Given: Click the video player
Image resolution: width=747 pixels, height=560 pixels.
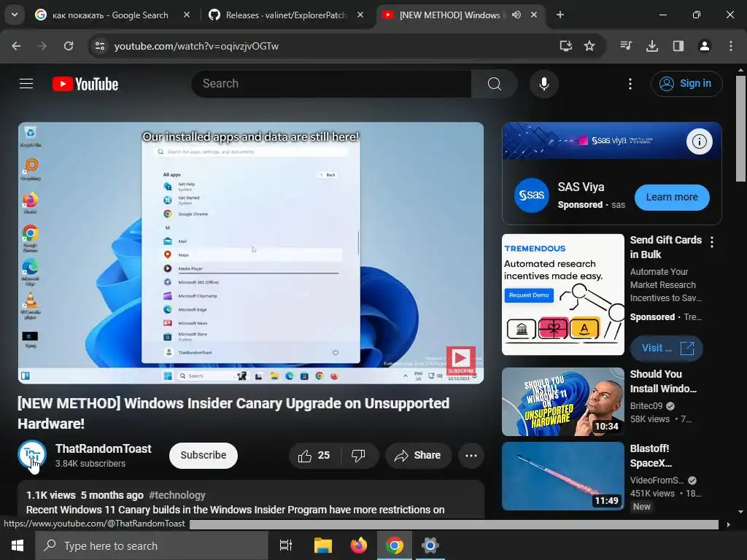Looking at the screenshot, I should pyautogui.click(x=251, y=253).
